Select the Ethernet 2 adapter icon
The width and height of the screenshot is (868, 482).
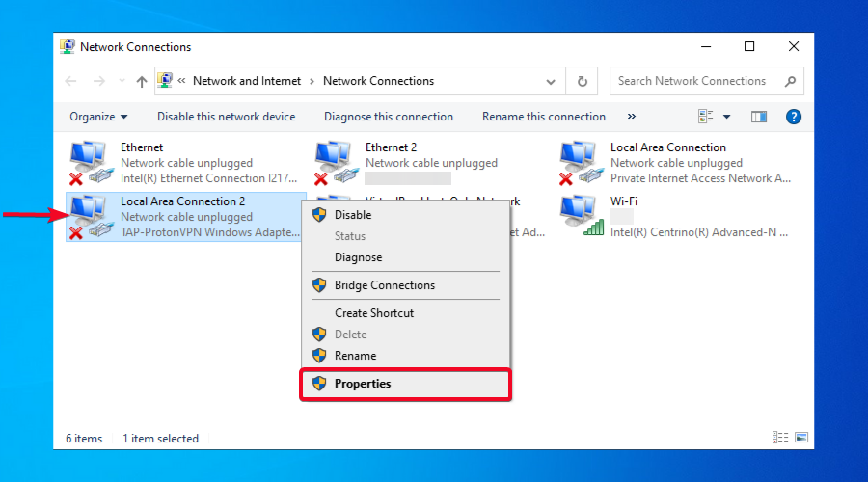click(x=337, y=163)
